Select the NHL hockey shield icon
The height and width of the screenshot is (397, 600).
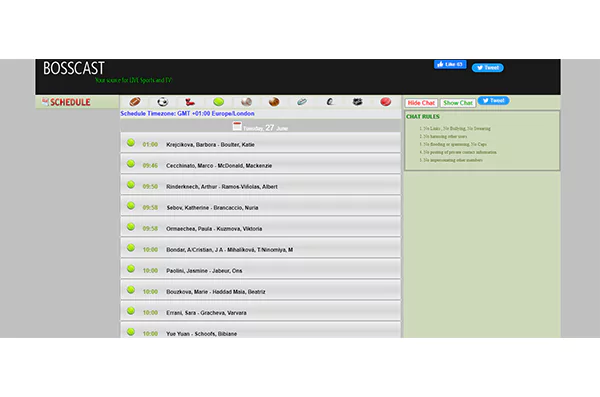(357, 102)
